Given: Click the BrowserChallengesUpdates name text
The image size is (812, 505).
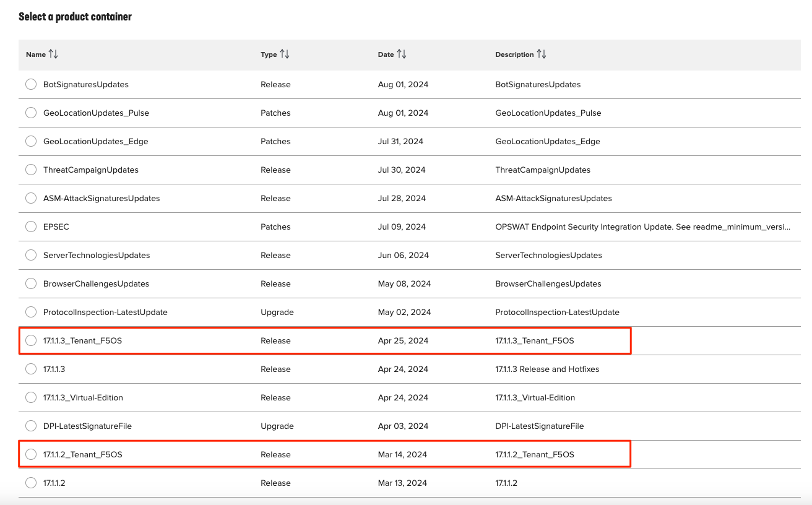Looking at the screenshot, I should click(x=97, y=283).
